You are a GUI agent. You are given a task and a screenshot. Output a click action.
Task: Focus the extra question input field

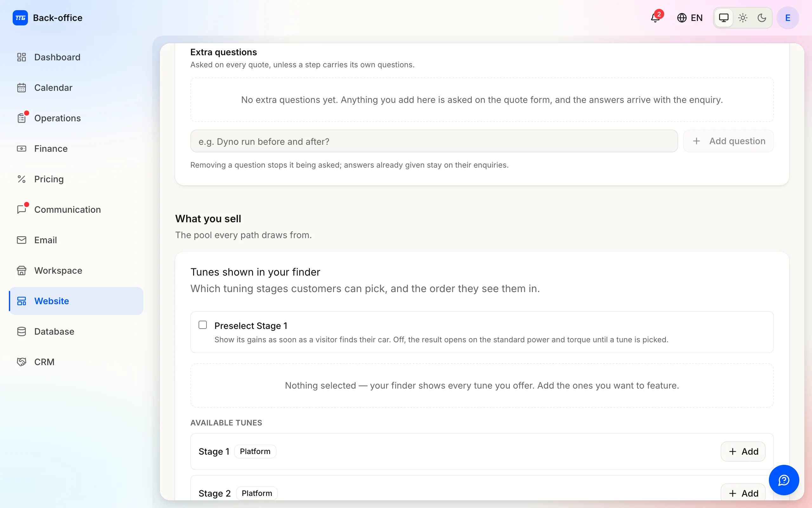(434, 142)
